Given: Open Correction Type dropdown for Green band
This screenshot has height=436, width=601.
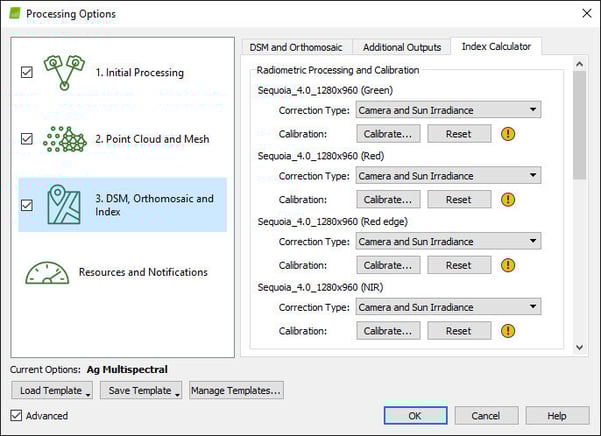Looking at the screenshot, I should pyautogui.click(x=448, y=110).
